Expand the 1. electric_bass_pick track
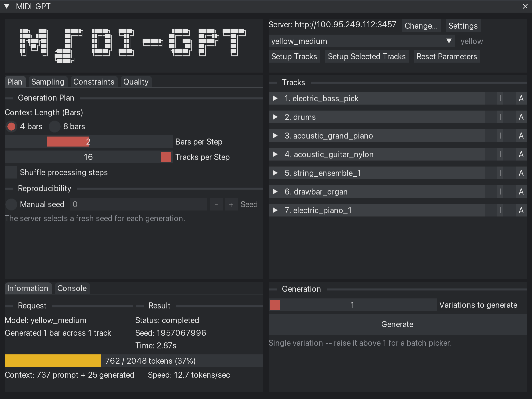The width and height of the screenshot is (532, 399). point(275,98)
